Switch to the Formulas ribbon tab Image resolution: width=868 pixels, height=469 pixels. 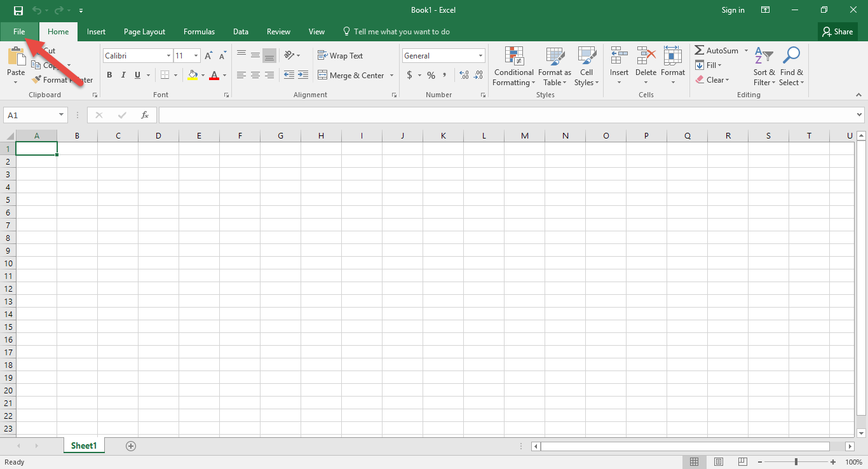click(199, 31)
